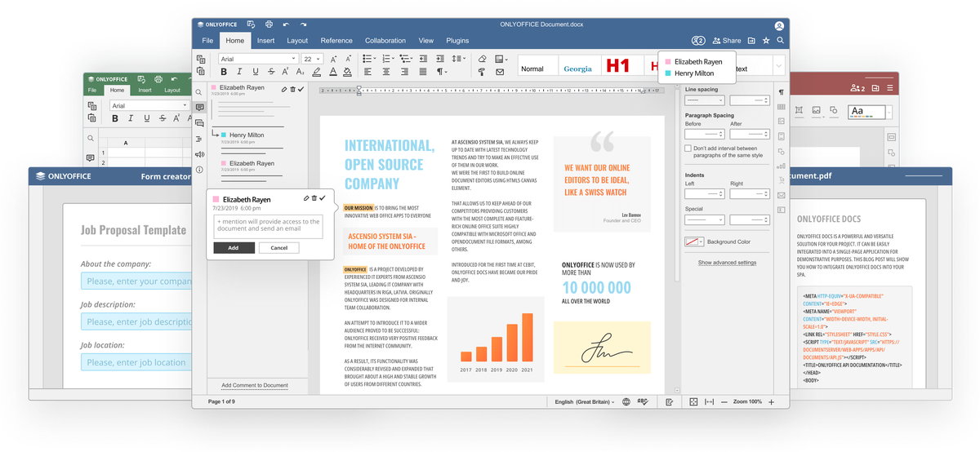The image size is (980, 452).
Task: Click increase font size icon
Action: [332, 59]
